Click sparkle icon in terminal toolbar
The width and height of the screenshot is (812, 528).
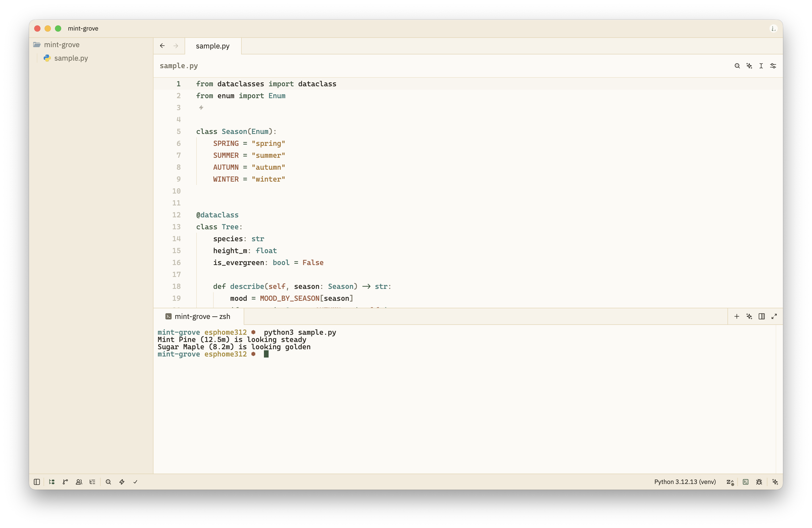pos(749,316)
